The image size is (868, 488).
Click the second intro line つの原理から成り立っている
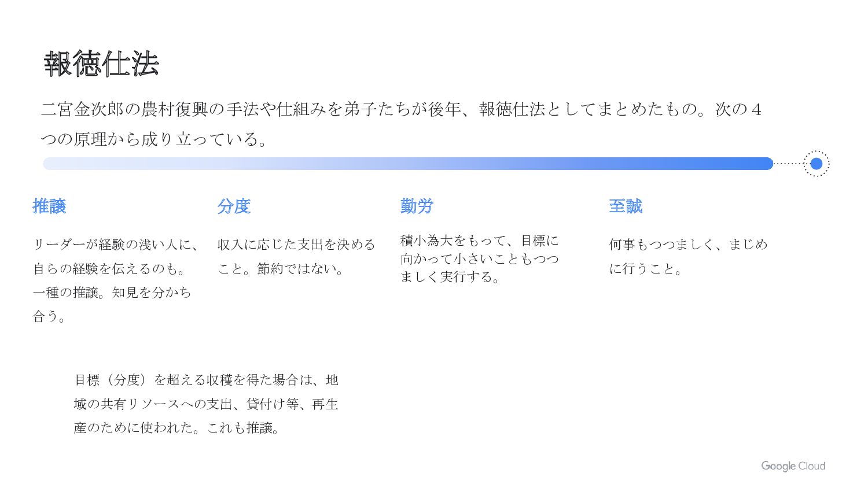pyautogui.click(x=154, y=139)
